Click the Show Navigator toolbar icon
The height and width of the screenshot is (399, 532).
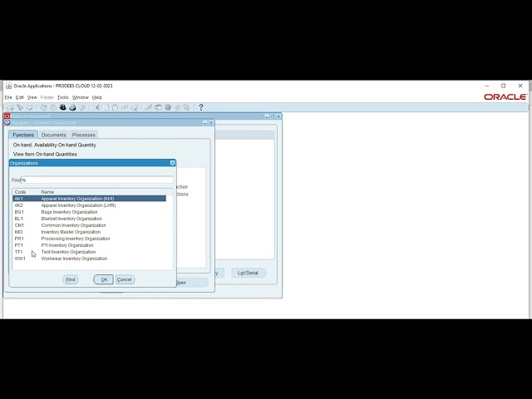[x=30, y=107]
